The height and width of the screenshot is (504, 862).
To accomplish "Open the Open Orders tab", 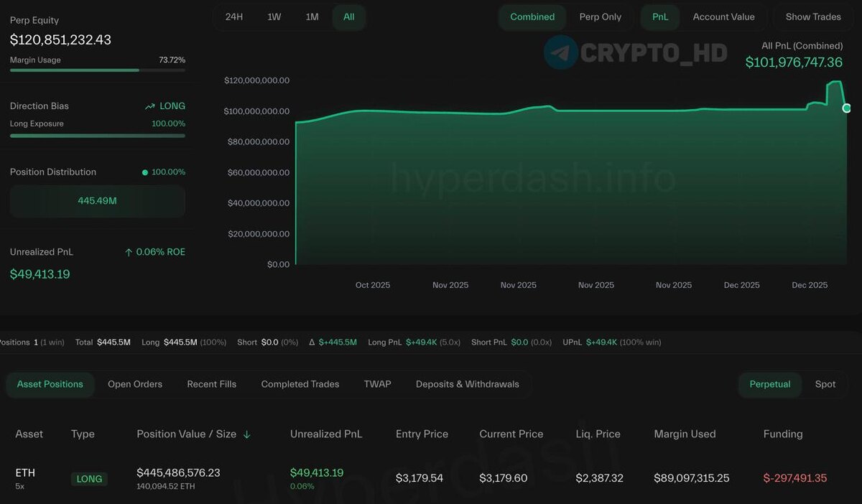I will [x=135, y=384].
